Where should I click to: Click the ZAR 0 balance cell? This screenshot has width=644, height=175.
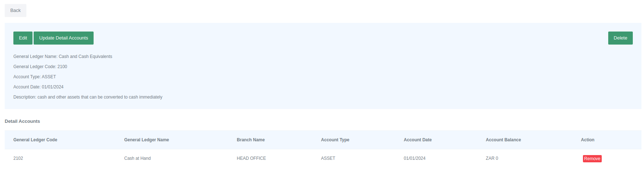pos(492,158)
